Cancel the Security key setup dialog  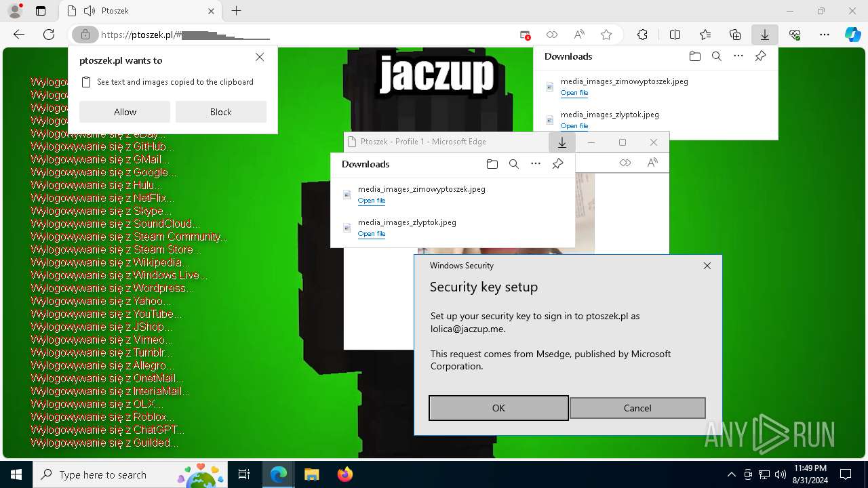click(x=637, y=408)
